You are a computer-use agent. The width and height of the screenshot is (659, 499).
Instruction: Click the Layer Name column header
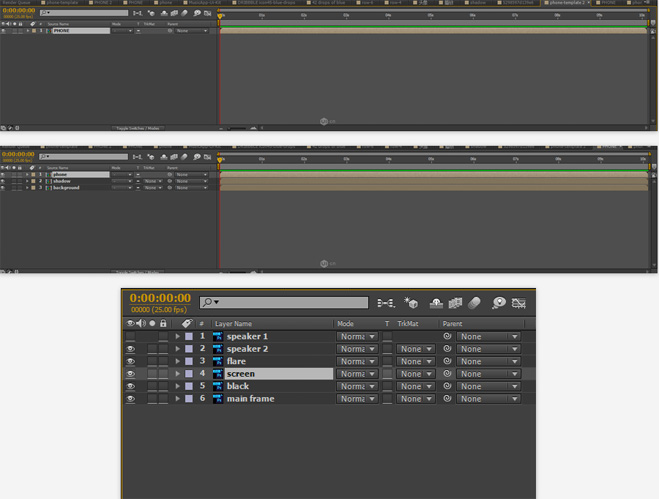click(x=235, y=324)
